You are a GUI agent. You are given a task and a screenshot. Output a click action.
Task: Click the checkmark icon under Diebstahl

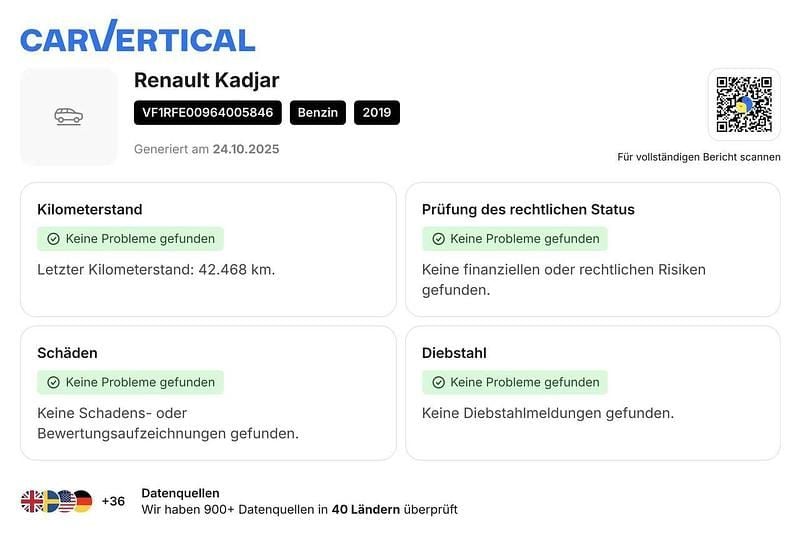coord(438,382)
